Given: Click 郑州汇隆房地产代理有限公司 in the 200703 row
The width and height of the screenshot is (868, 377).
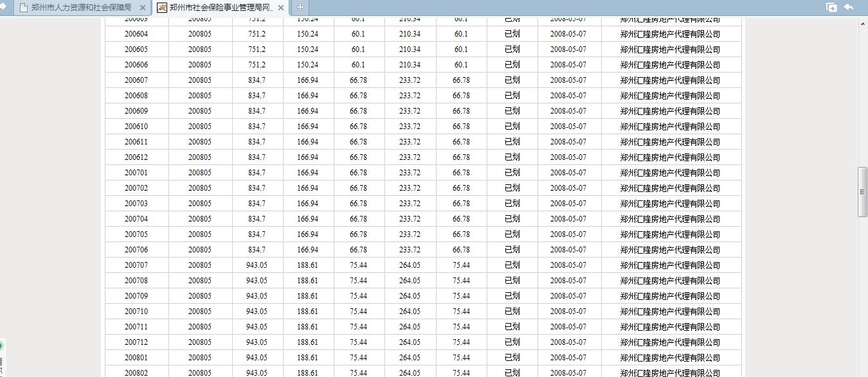Looking at the screenshot, I should tap(670, 204).
